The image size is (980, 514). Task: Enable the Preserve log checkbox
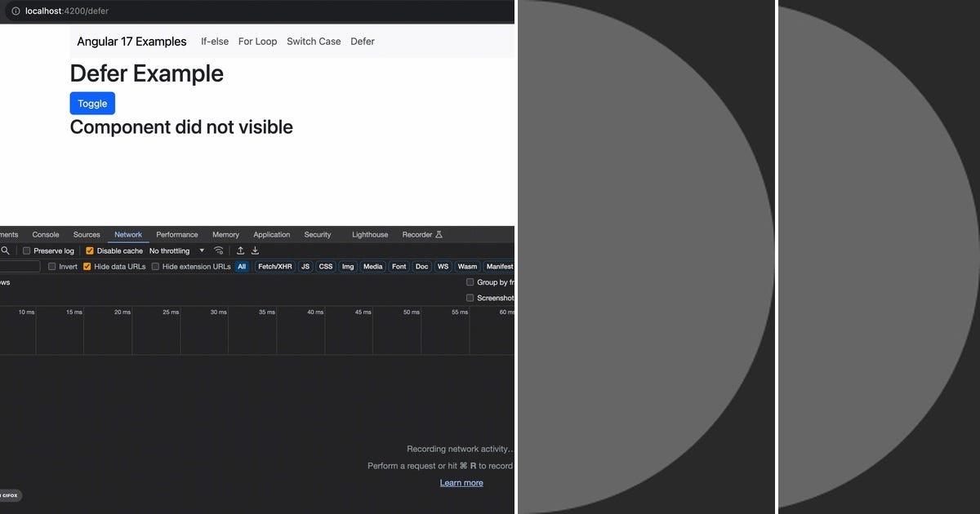click(x=27, y=250)
